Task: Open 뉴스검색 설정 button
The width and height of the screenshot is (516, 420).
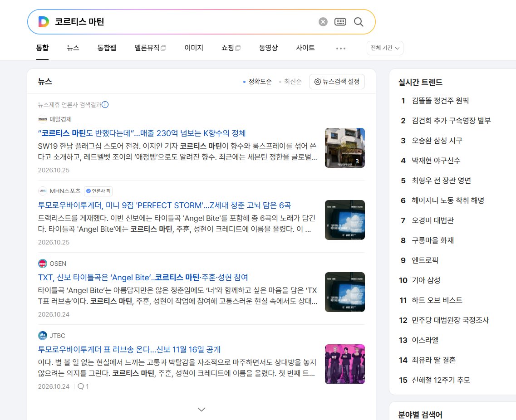Action: pyautogui.click(x=337, y=82)
